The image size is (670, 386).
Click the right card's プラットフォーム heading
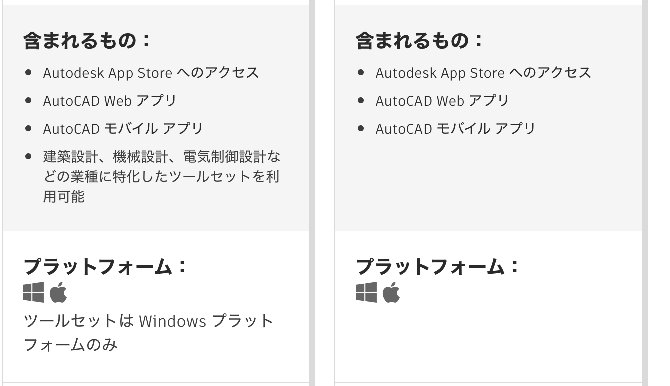pos(438,267)
